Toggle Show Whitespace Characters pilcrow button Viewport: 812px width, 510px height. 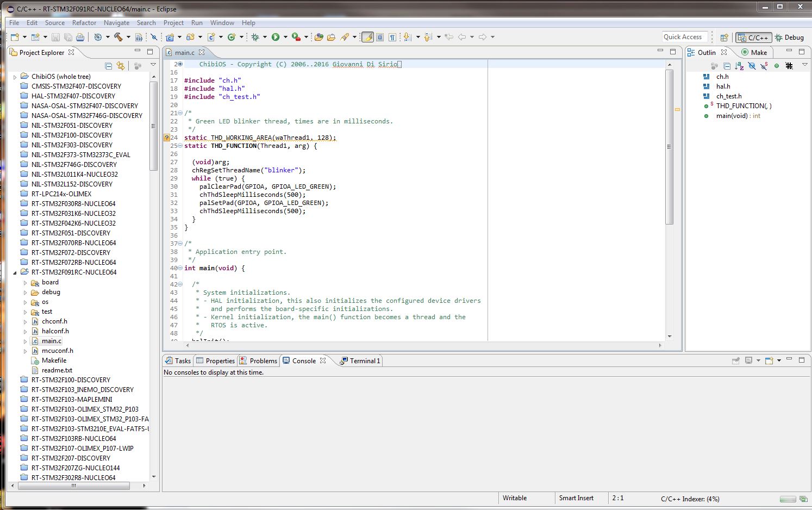392,37
